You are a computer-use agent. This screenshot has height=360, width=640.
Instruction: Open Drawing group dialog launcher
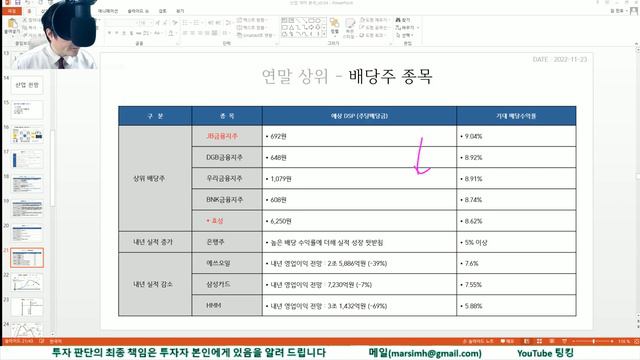[x=390, y=43]
